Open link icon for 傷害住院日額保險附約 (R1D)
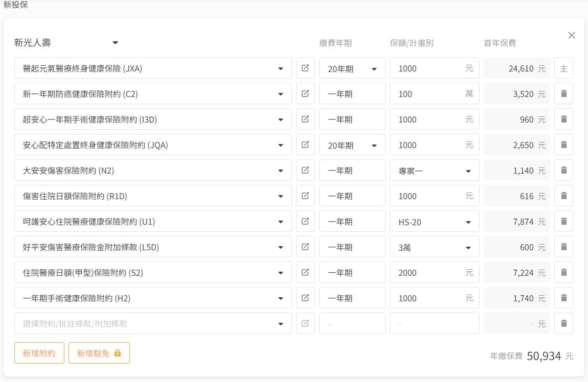 coord(305,196)
